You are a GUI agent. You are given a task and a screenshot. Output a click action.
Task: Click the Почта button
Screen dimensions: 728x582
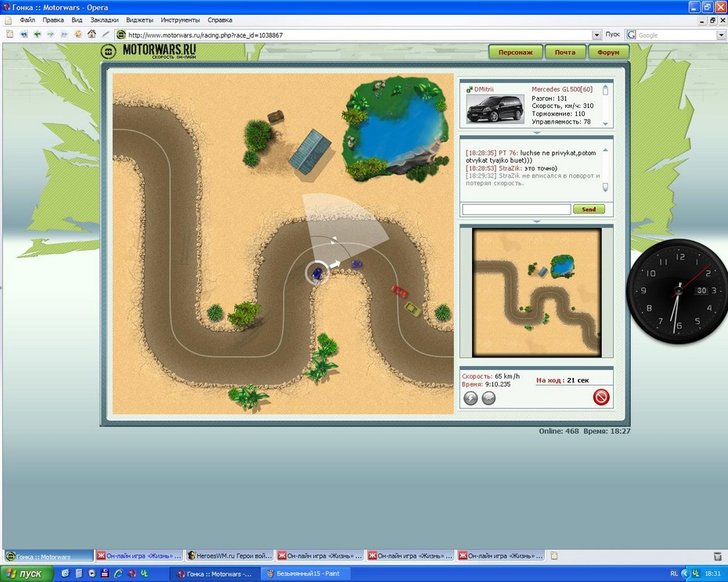coord(565,52)
